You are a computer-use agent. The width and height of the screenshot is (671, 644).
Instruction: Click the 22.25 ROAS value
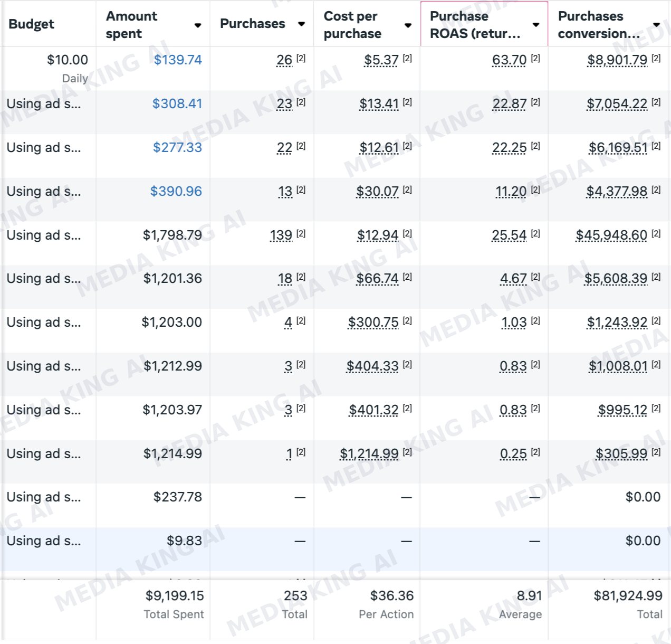(509, 148)
